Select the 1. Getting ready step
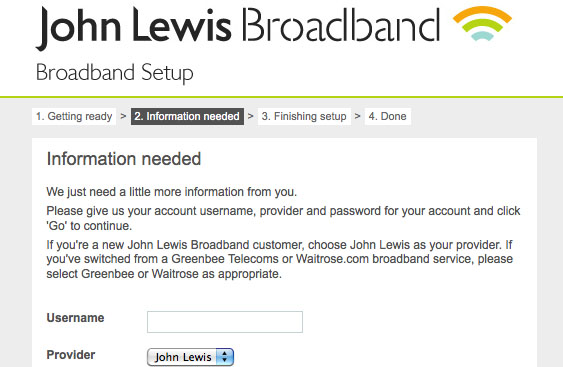 (74, 116)
